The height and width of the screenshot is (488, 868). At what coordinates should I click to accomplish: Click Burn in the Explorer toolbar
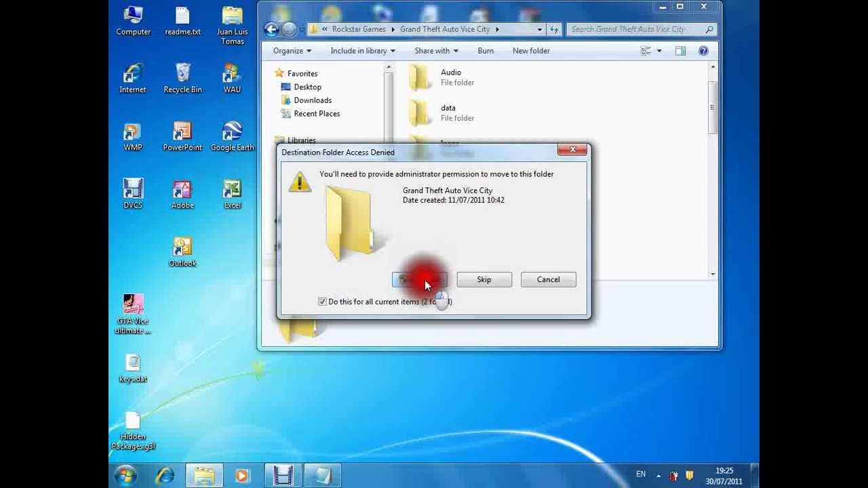pos(486,51)
